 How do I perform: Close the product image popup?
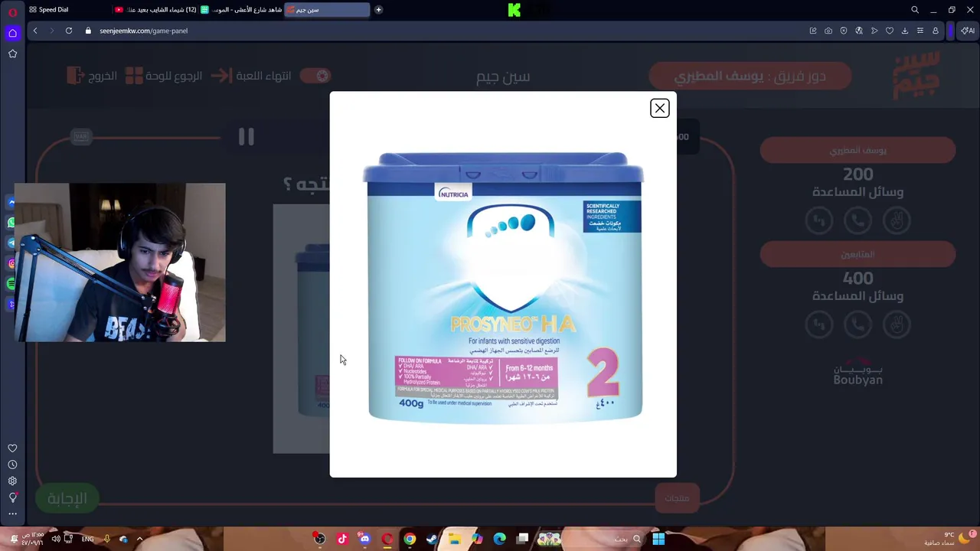click(659, 109)
